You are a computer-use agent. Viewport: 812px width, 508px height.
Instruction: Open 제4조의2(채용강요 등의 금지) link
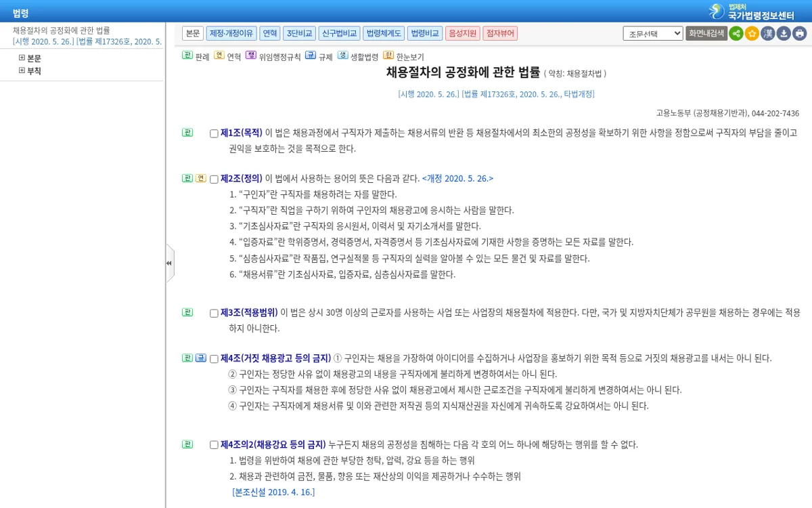click(x=273, y=445)
